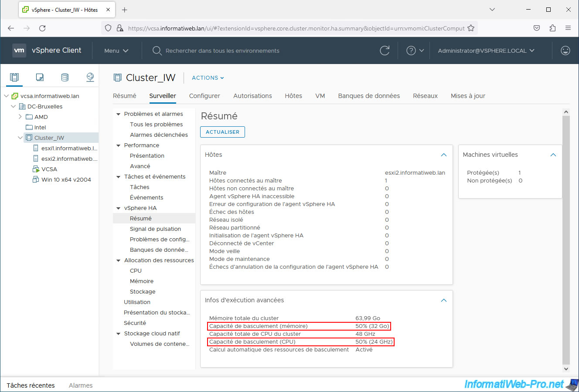The width and height of the screenshot is (579, 392).
Task: Go back with browser back arrow
Action: (x=11, y=28)
